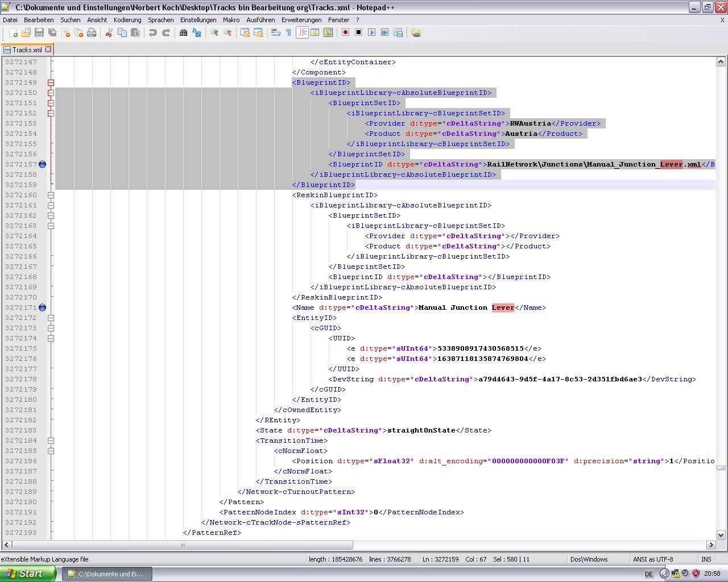728x582 pixels.
Task: Collapse the ReskinBlueprintID fold at line 3272160
Action: [51, 195]
